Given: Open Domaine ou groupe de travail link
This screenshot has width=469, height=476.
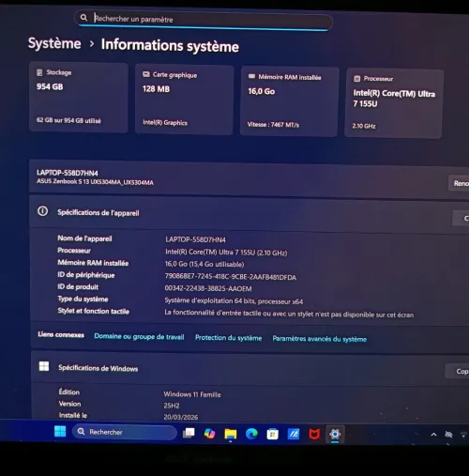Looking at the screenshot, I should 139,336.
